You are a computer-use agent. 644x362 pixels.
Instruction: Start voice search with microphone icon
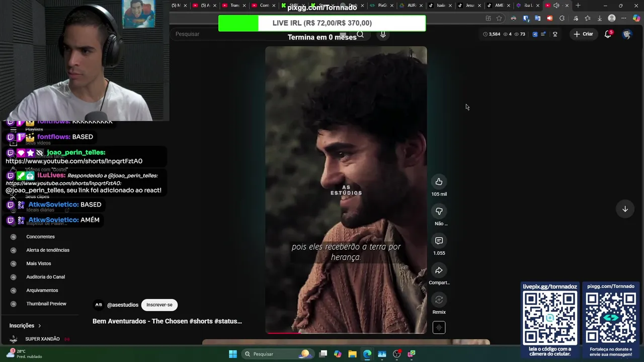(383, 34)
